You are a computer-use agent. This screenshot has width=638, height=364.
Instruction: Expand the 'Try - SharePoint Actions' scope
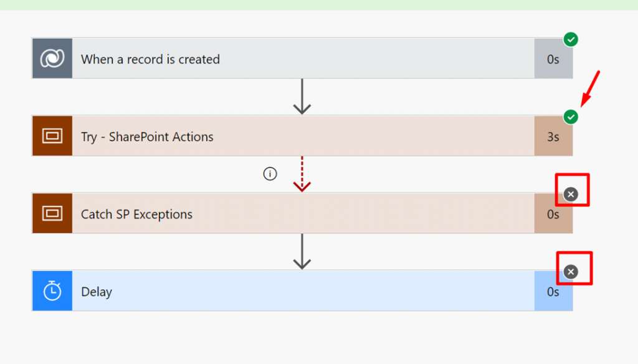click(x=147, y=137)
